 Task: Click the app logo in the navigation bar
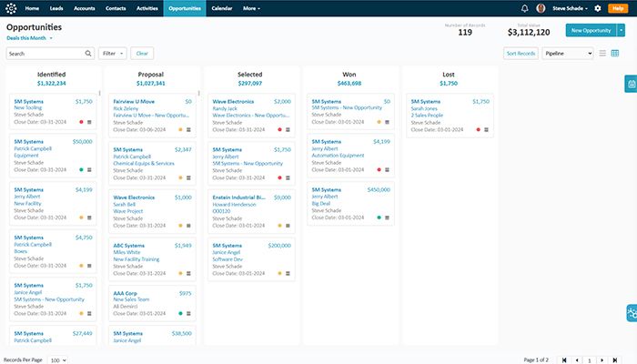coord(9,8)
